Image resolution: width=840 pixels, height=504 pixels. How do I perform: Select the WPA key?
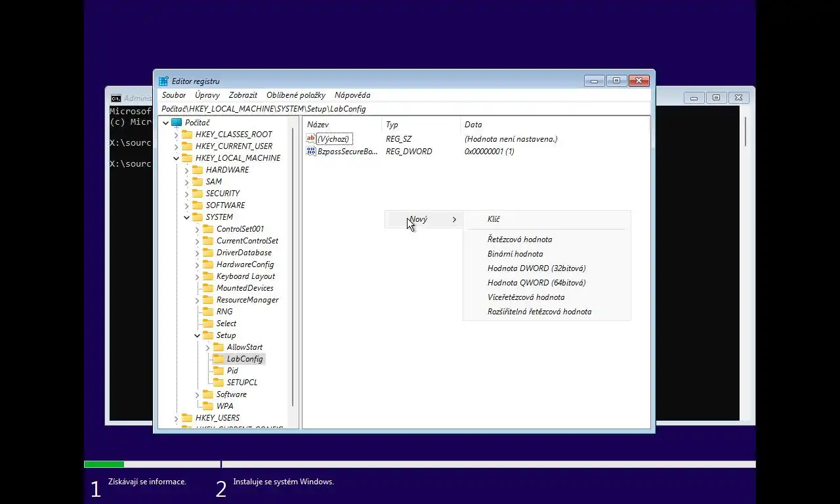pyautogui.click(x=225, y=406)
